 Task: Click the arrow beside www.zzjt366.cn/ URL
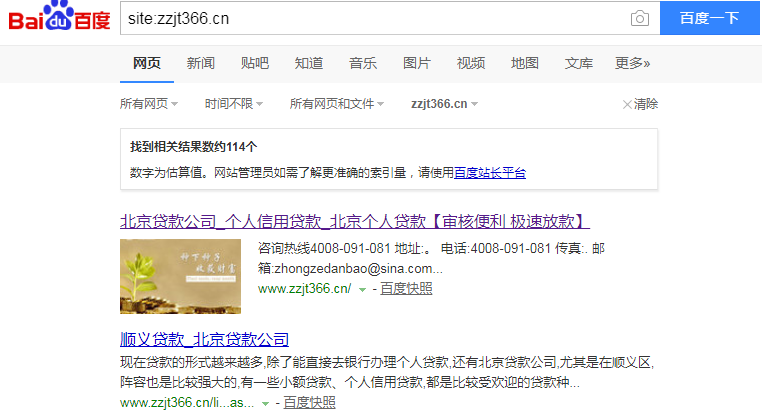coord(362,289)
